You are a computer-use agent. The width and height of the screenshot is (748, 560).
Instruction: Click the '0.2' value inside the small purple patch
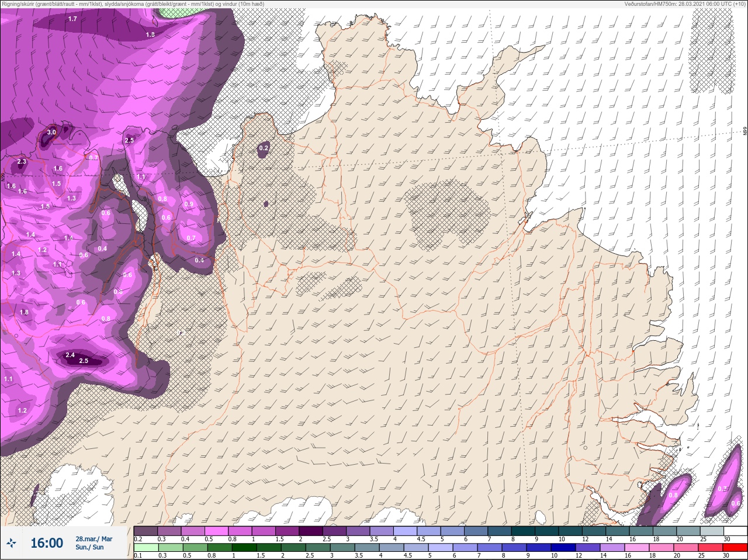tap(263, 148)
